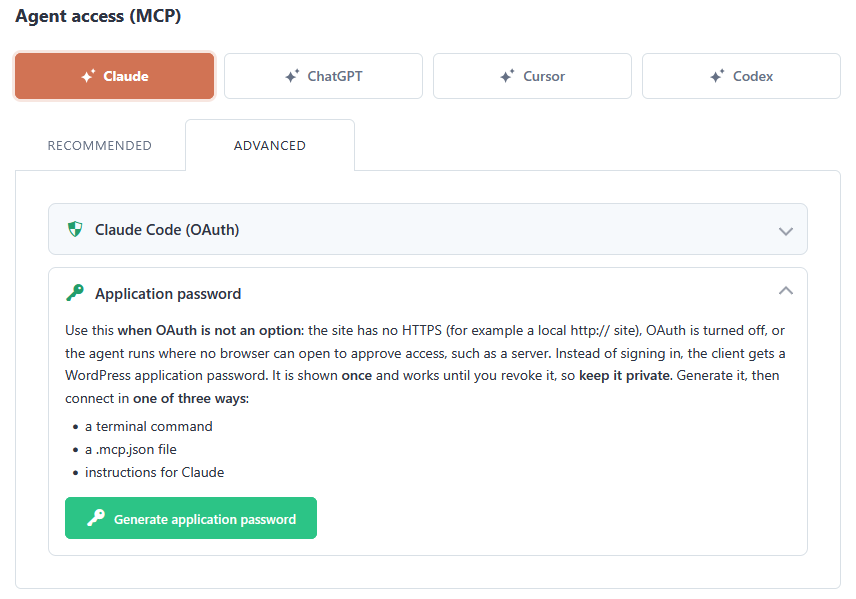Click the green key icon beside Application password
856x599 pixels.
tap(75, 293)
